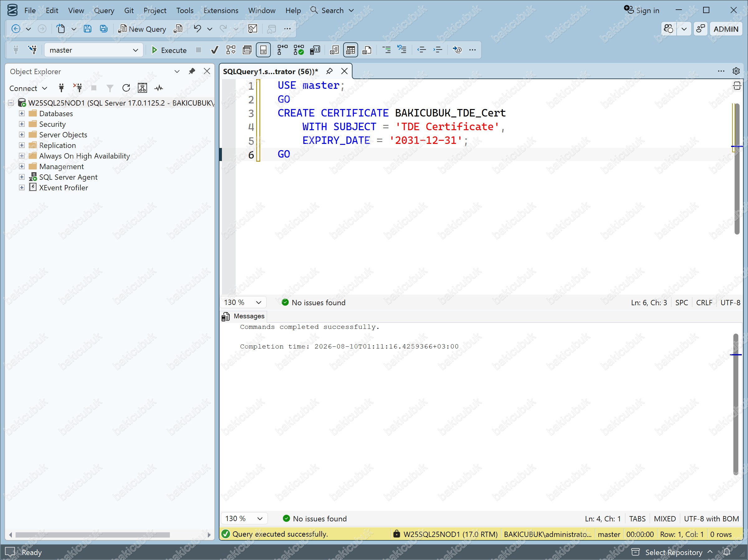Click the Copilot icon near ADMIN
This screenshot has width=748, height=560.
pyautogui.click(x=668, y=29)
